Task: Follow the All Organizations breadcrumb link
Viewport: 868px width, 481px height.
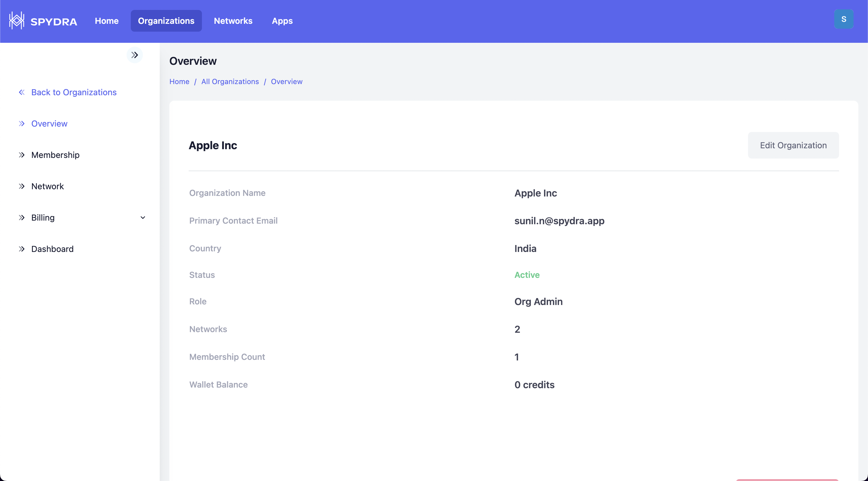Action: coord(230,81)
